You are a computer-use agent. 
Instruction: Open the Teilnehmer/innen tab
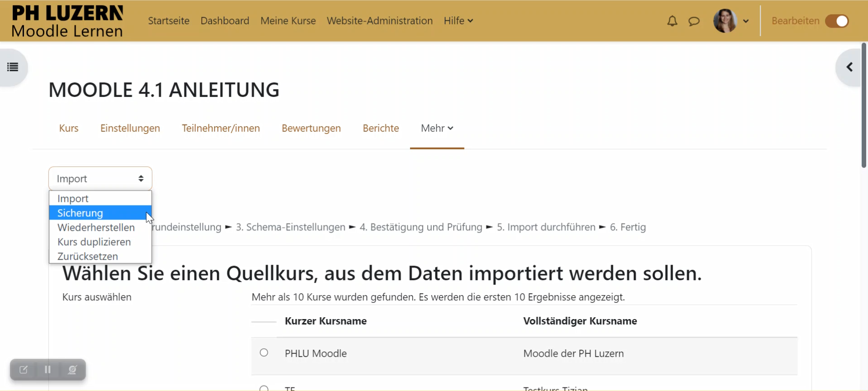221,128
